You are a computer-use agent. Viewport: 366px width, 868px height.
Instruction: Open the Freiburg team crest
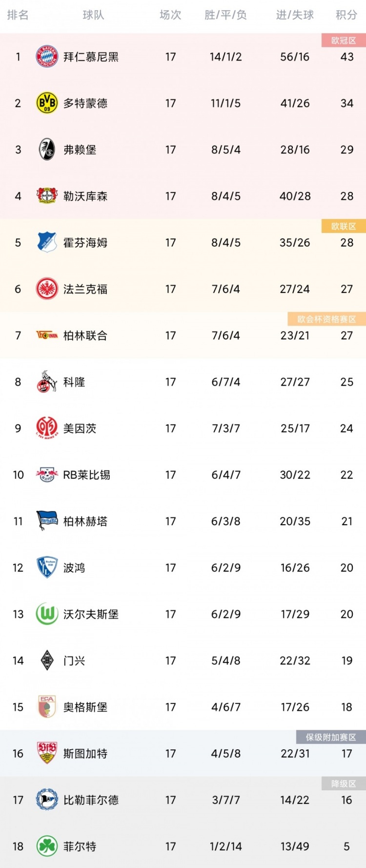[x=47, y=149]
